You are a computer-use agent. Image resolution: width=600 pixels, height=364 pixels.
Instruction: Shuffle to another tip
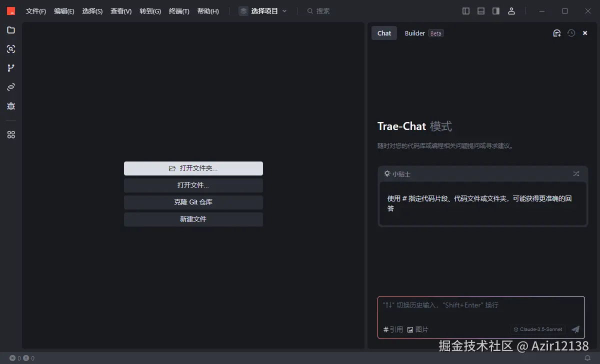[x=576, y=173]
